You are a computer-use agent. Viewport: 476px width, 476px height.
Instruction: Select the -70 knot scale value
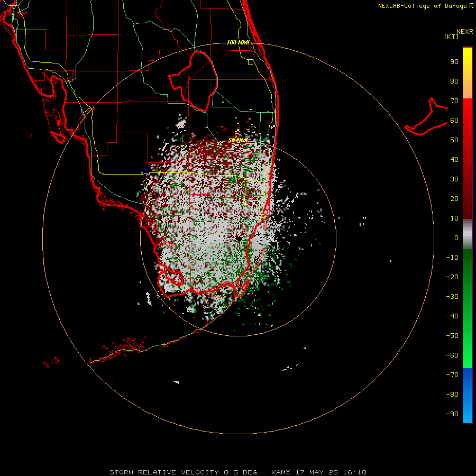(452, 375)
